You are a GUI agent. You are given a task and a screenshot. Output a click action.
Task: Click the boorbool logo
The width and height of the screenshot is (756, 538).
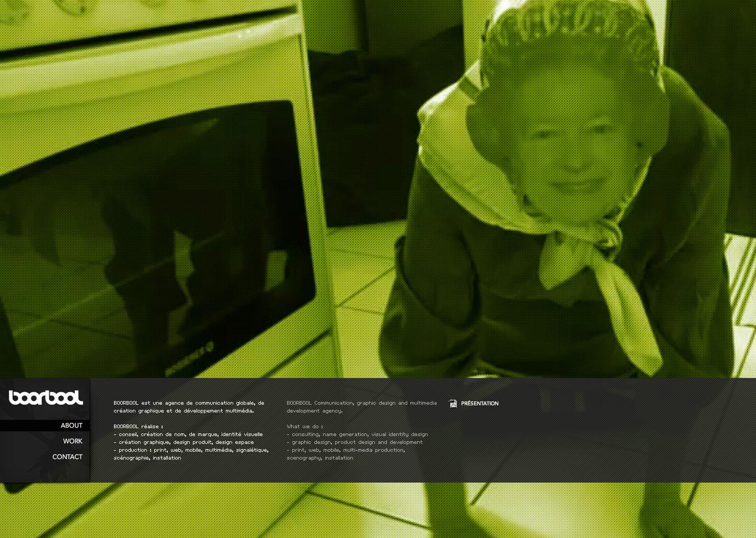point(46,398)
